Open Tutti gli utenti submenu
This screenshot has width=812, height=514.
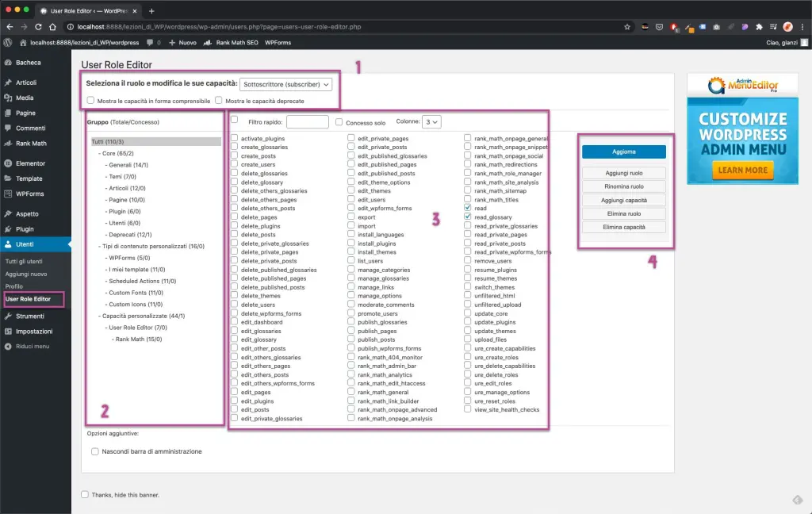(x=24, y=261)
